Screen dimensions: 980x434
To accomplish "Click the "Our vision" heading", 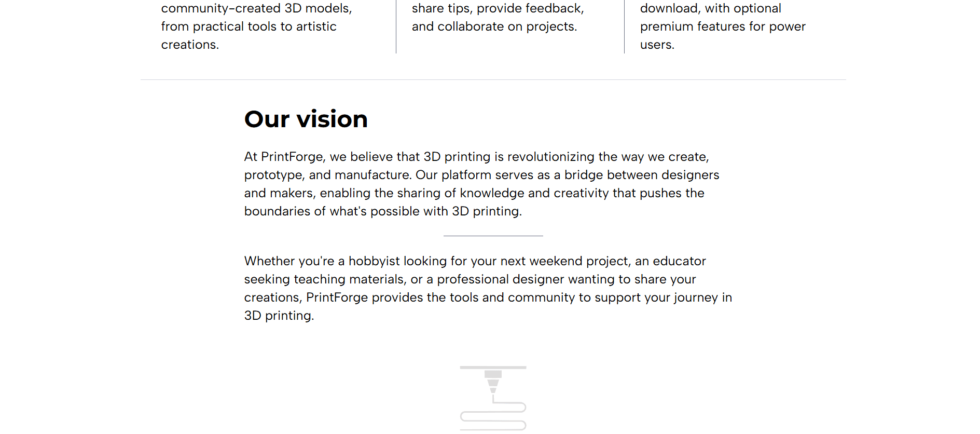I will [306, 119].
